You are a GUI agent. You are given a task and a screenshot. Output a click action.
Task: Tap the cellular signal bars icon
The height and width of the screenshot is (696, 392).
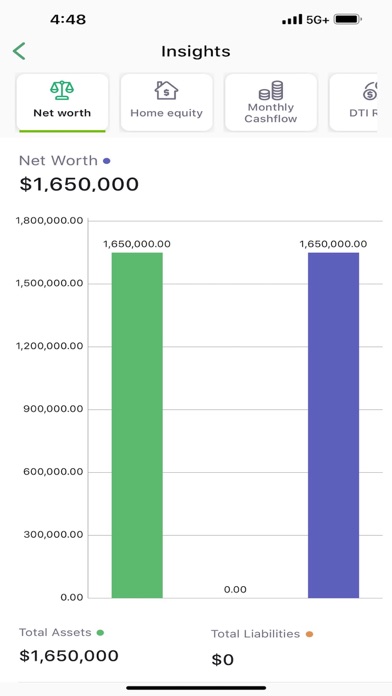(x=292, y=20)
